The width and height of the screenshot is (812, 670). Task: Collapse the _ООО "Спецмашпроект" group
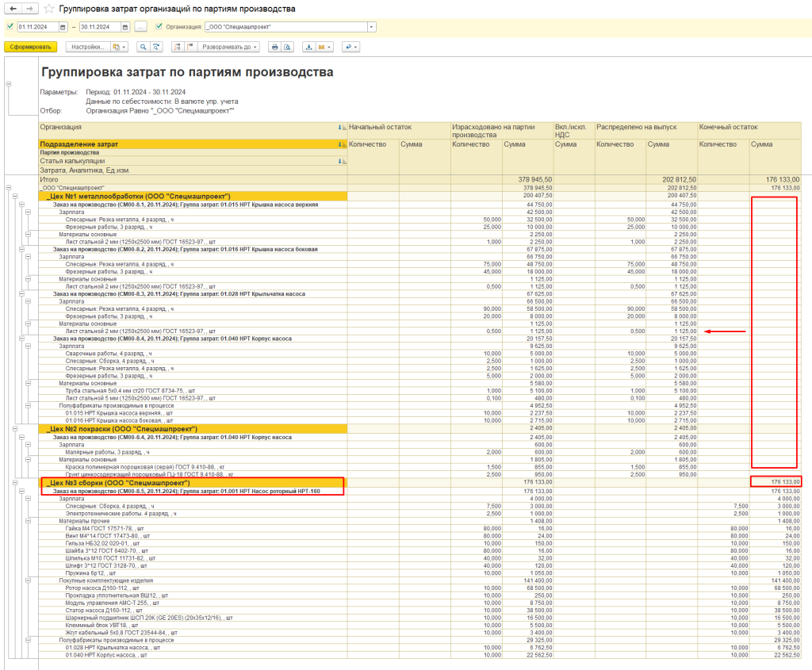tap(9, 188)
